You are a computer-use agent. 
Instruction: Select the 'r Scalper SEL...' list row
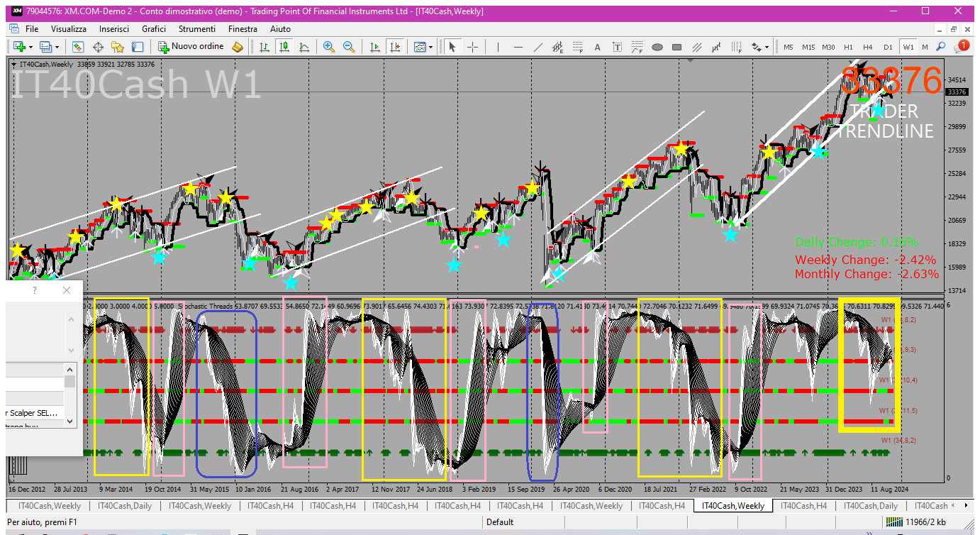pyautogui.click(x=35, y=412)
